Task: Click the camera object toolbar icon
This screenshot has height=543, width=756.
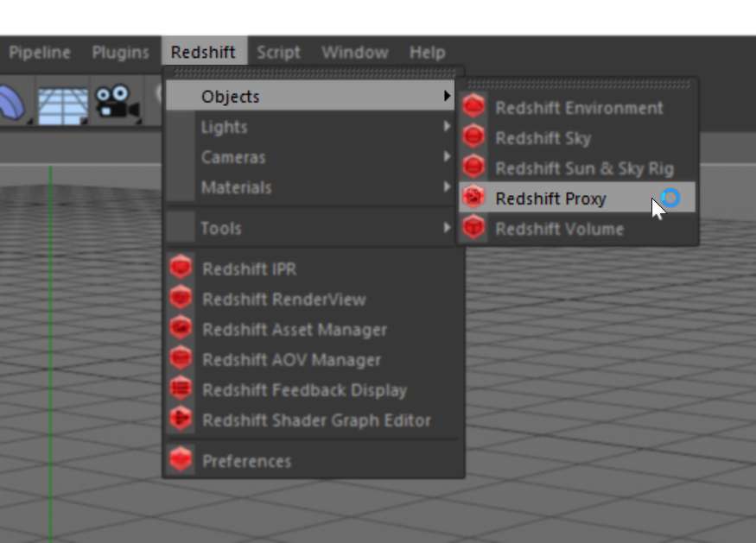Action: pyautogui.click(x=118, y=102)
